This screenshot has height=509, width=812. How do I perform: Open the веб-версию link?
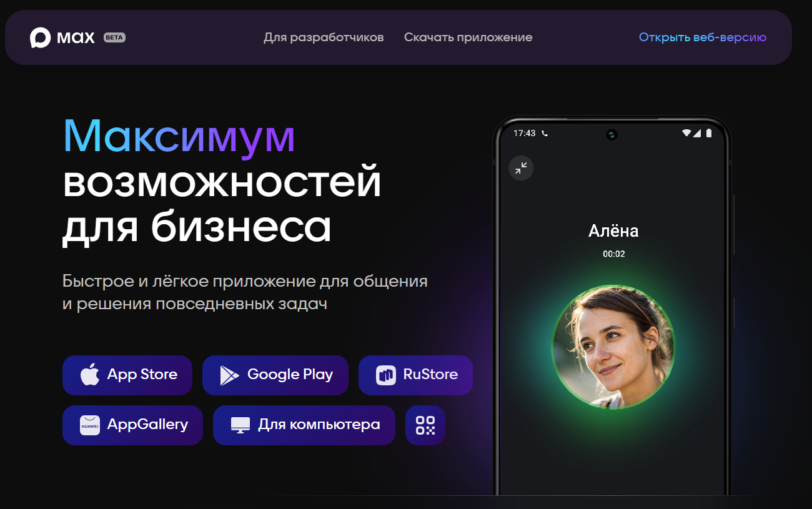click(703, 37)
